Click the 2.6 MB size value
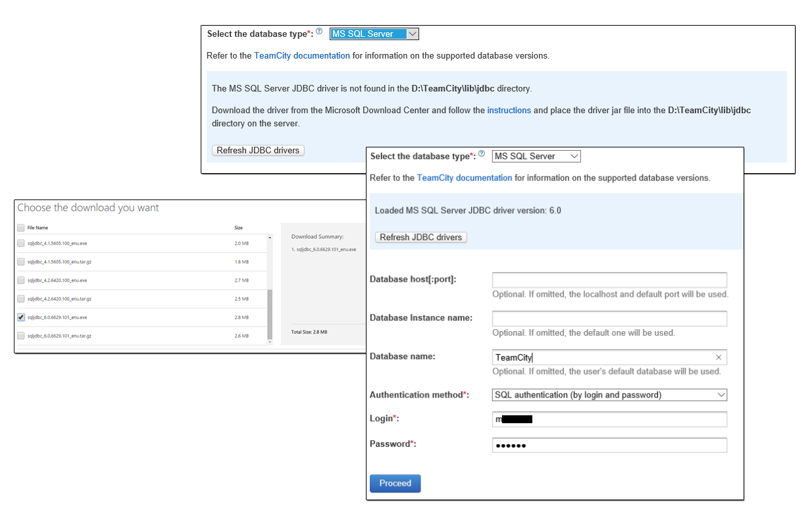 tap(241, 336)
